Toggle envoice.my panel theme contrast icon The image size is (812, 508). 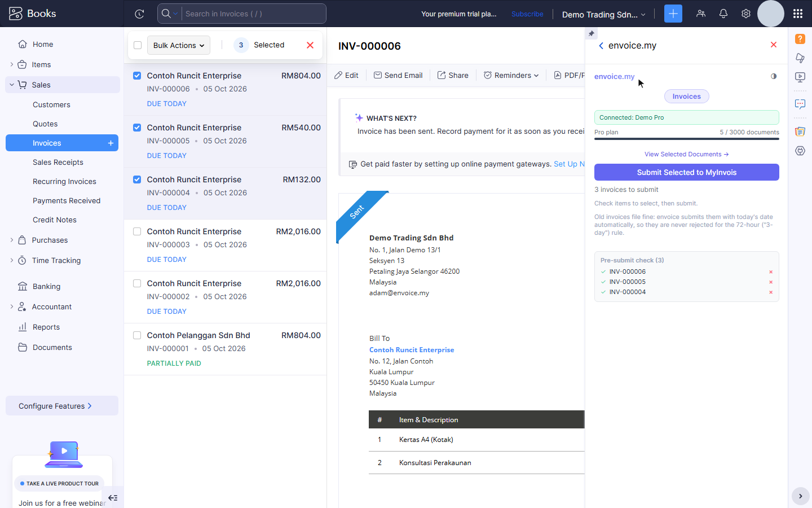click(x=774, y=76)
